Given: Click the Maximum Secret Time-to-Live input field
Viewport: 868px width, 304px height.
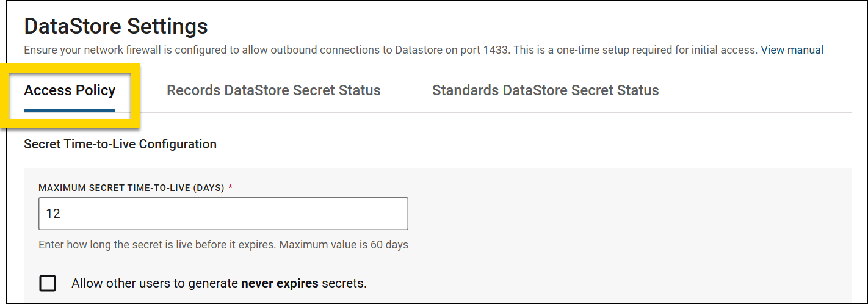Looking at the screenshot, I should [x=223, y=214].
